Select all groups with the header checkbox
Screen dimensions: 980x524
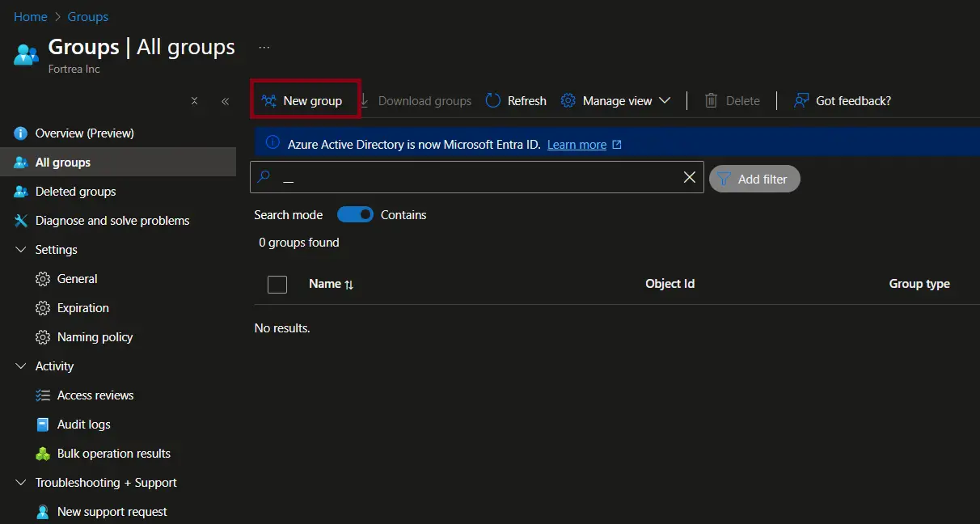coord(277,284)
